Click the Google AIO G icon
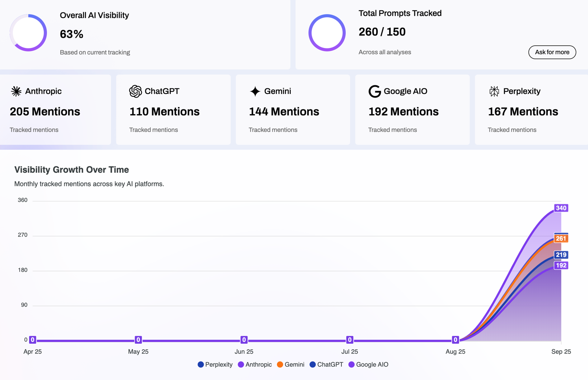The width and height of the screenshot is (588, 380). (374, 91)
